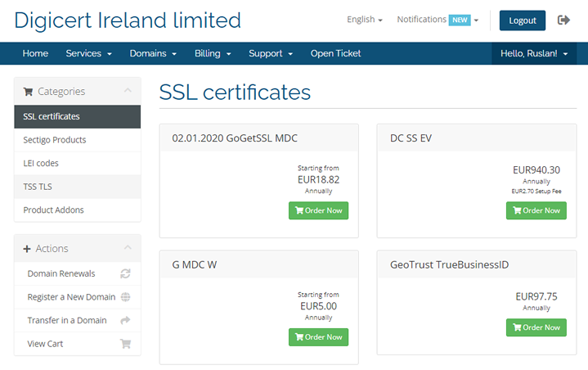Expand the Billing menu
The height and width of the screenshot is (370, 588).
[x=213, y=53]
